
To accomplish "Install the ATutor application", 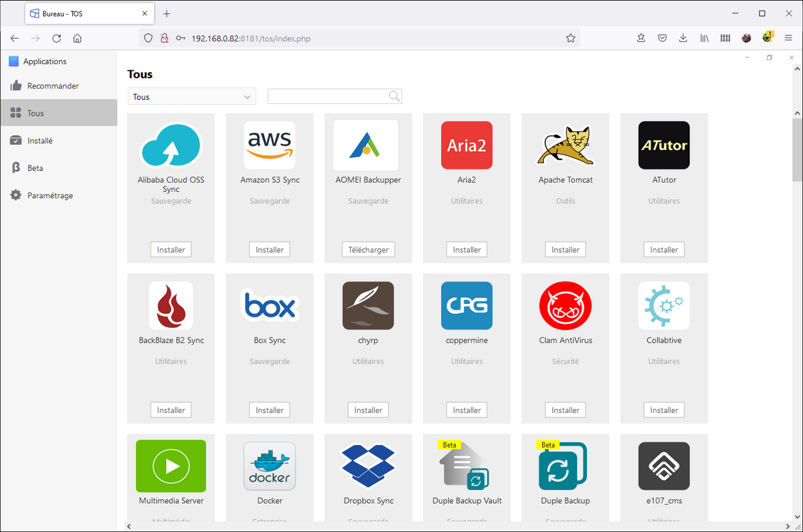I will pyautogui.click(x=664, y=250).
